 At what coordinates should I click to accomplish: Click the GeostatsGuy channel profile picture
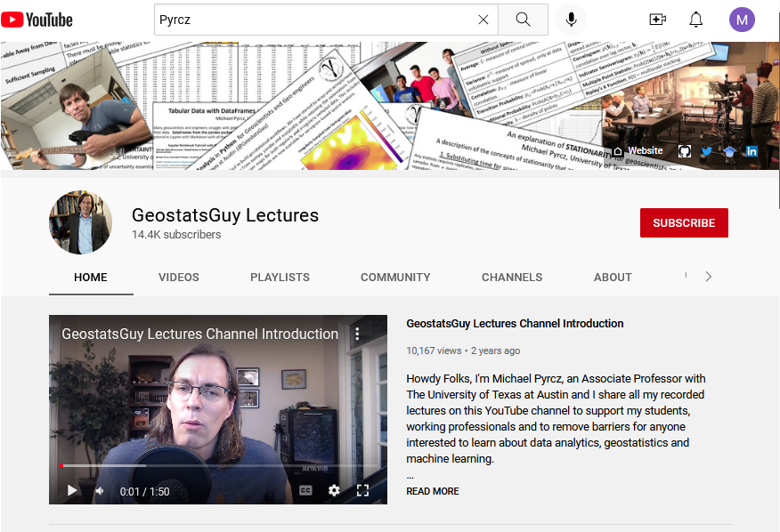coord(81,222)
